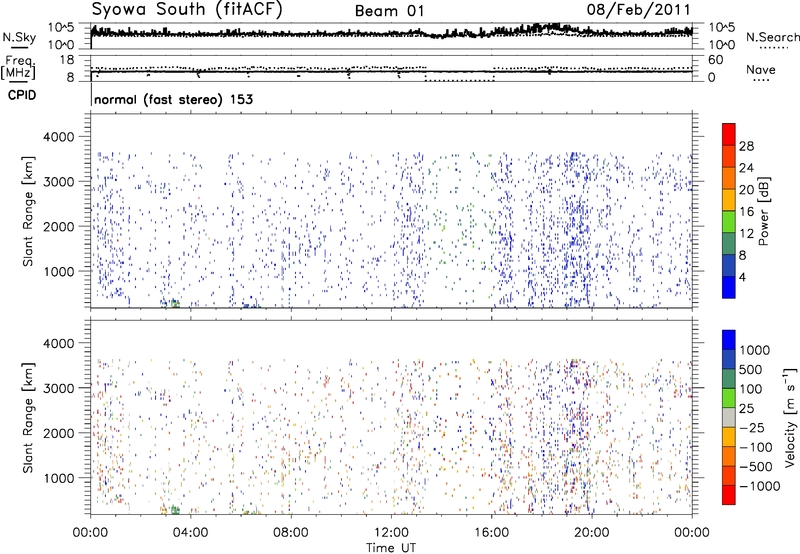
Task: Click the '1000' slant-range tick of the velocity panel
Action: point(58,478)
